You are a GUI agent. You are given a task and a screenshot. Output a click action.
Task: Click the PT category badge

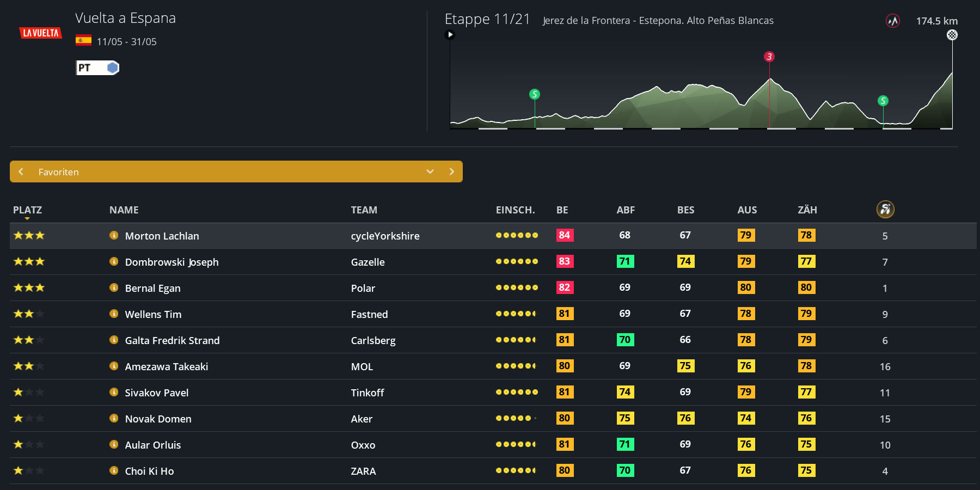[97, 68]
